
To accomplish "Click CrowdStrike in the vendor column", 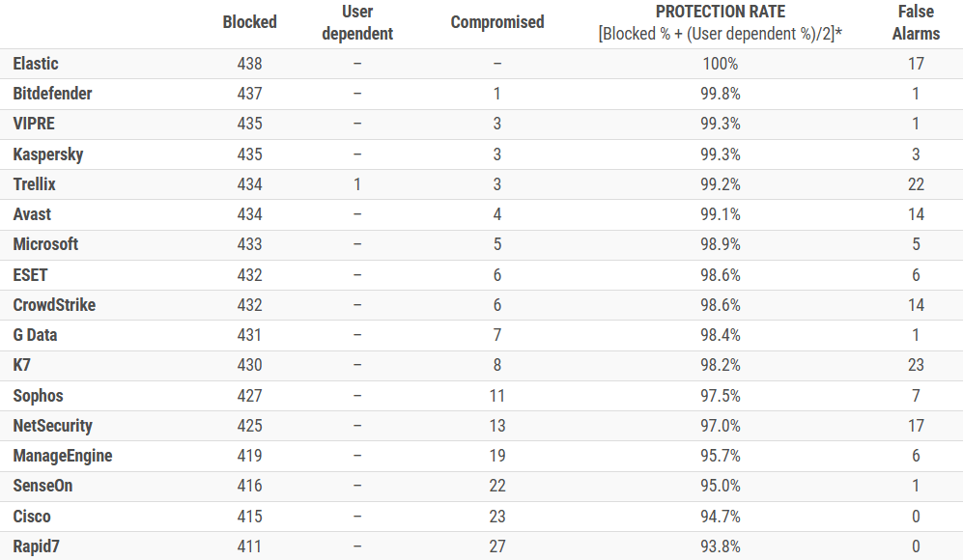I will pyautogui.click(x=54, y=304).
